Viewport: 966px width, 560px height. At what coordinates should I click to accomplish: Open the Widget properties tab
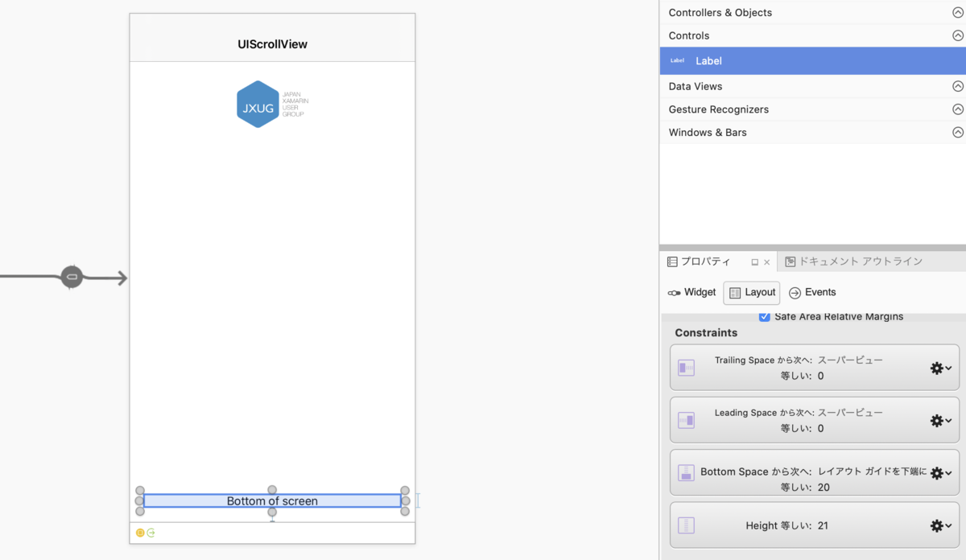coord(691,292)
